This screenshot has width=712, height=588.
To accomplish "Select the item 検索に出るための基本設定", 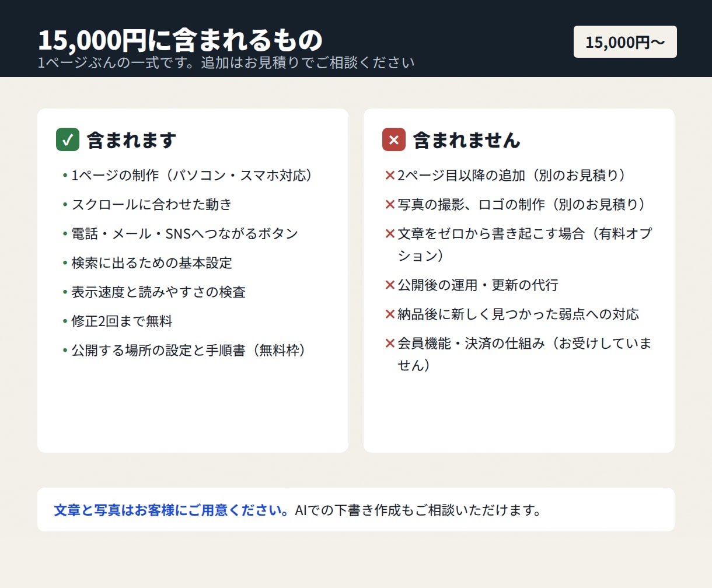I will tap(152, 262).
